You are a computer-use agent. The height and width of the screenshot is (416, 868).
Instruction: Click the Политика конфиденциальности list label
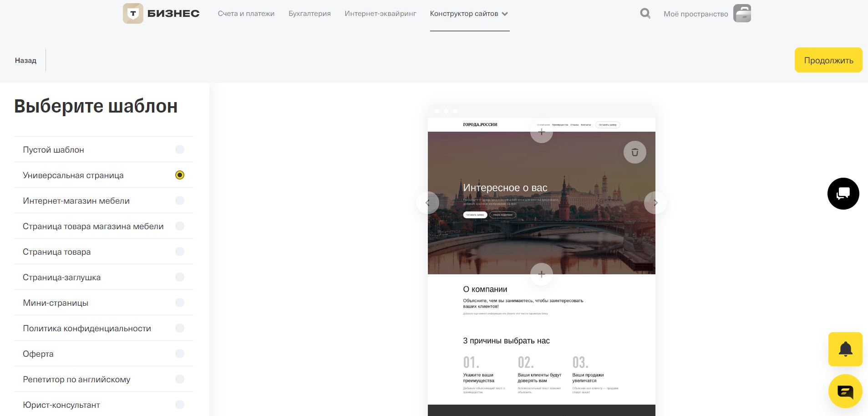[87, 329]
